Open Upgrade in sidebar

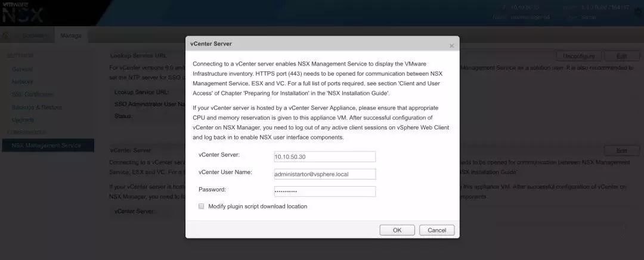pos(23,120)
